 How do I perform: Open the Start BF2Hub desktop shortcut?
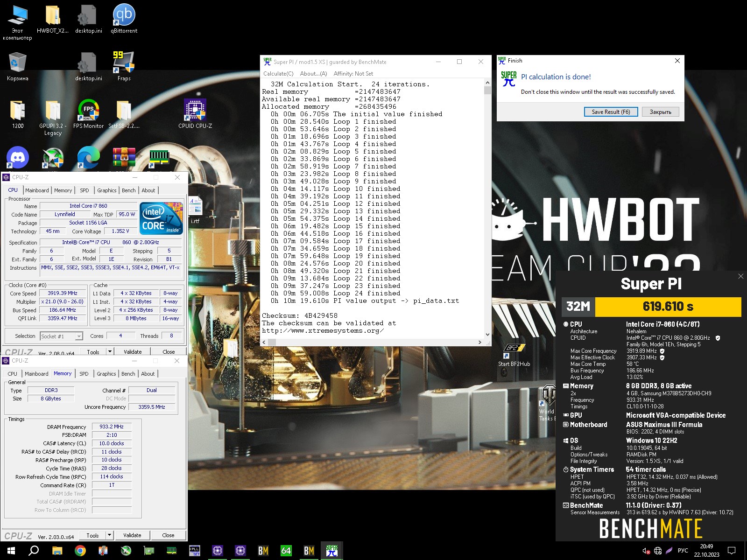coord(514,355)
